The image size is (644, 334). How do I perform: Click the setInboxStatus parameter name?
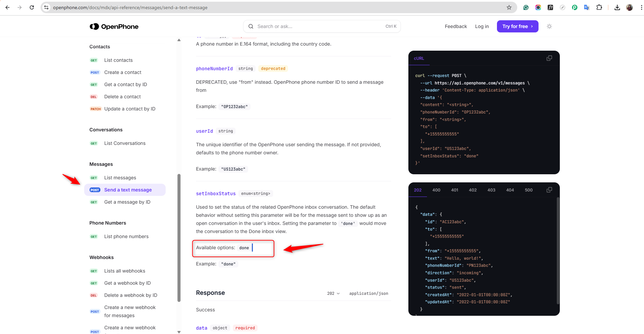click(x=216, y=194)
